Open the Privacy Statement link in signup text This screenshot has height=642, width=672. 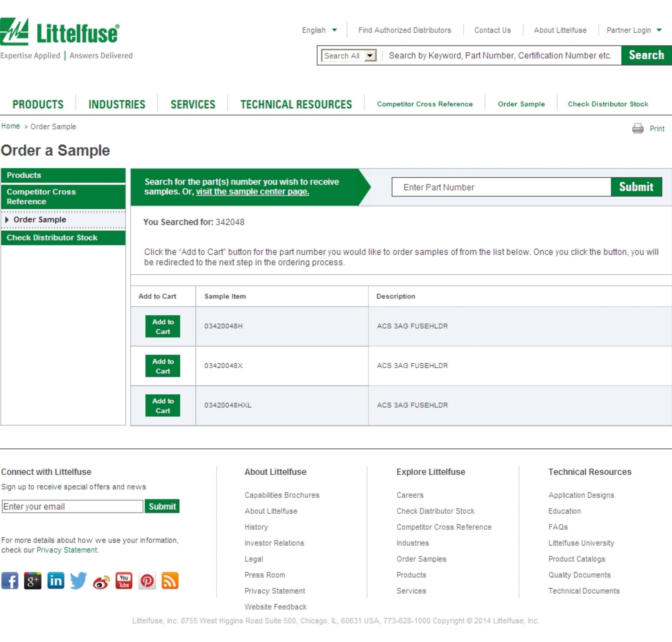(67, 550)
